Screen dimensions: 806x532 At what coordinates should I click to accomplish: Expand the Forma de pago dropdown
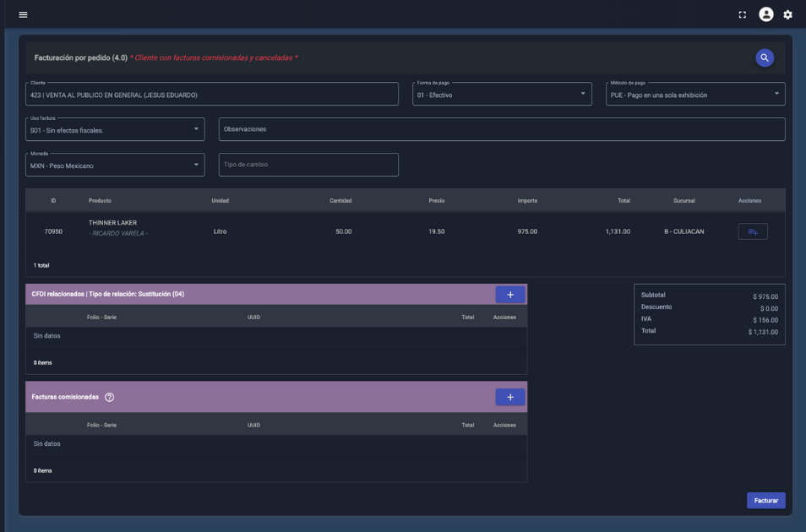502,94
